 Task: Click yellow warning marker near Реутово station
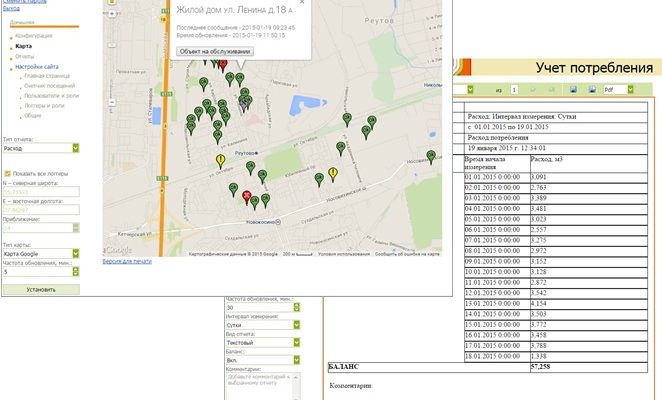point(220,161)
